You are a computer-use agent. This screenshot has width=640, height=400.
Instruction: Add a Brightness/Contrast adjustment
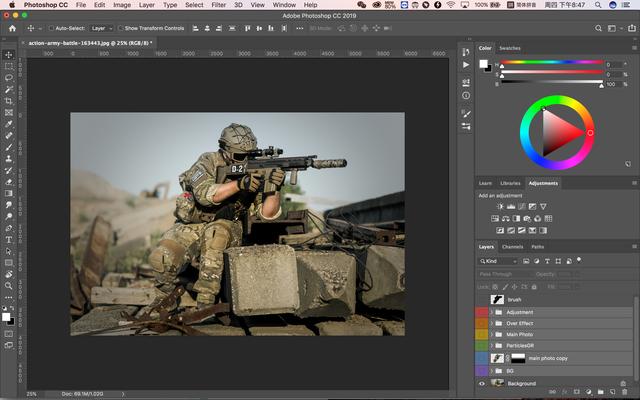click(500, 207)
